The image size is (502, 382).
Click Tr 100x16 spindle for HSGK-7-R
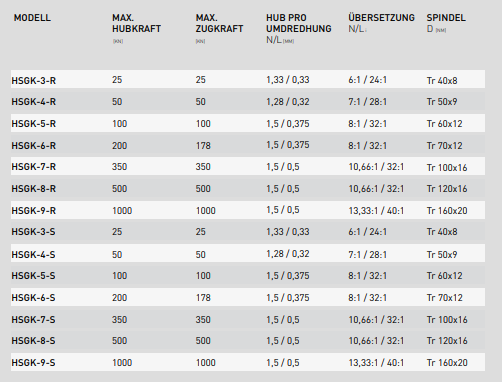[x=447, y=167]
